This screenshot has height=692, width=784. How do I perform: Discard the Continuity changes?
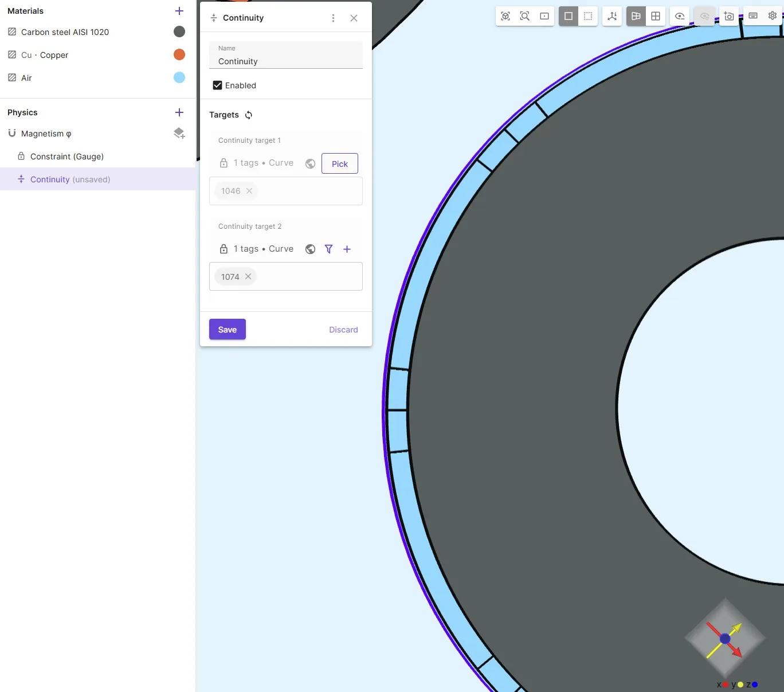pyautogui.click(x=343, y=330)
